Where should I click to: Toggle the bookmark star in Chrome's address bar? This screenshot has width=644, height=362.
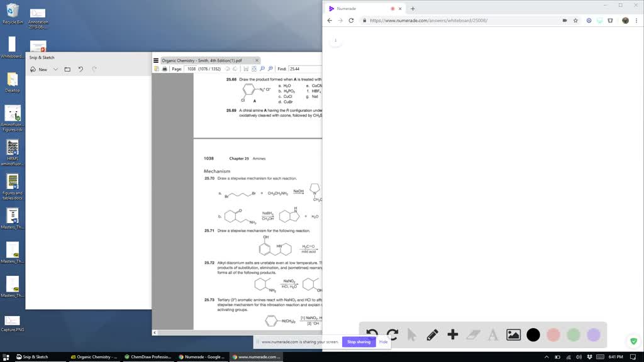tap(575, 20)
